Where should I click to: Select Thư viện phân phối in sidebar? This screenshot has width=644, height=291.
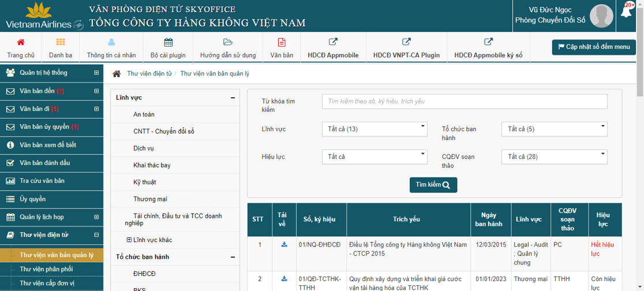click(47, 269)
